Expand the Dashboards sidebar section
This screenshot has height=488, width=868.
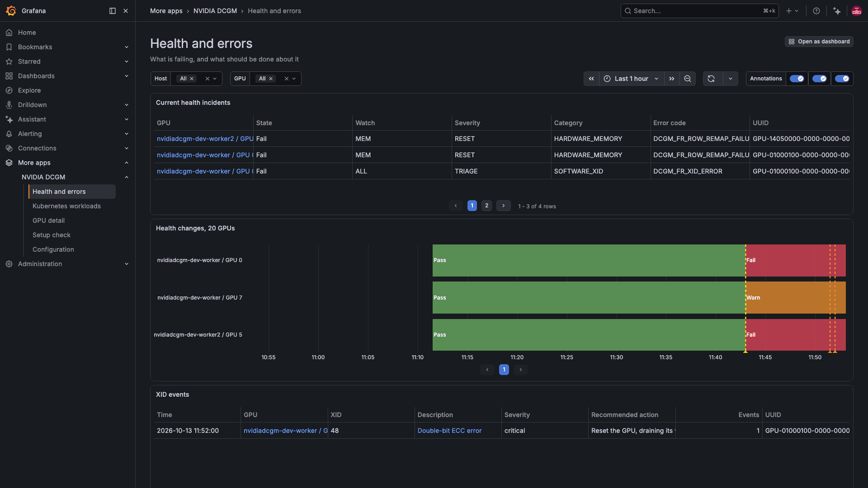tap(127, 76)
